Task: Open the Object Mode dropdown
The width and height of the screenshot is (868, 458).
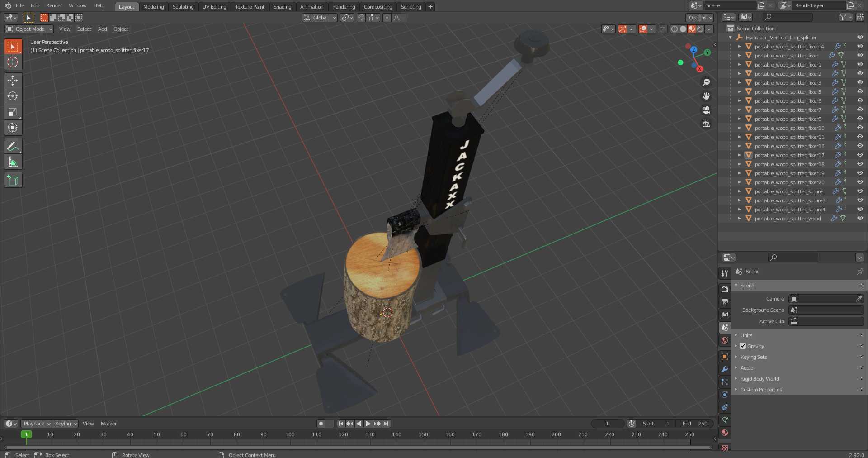Action: point(29,29)
